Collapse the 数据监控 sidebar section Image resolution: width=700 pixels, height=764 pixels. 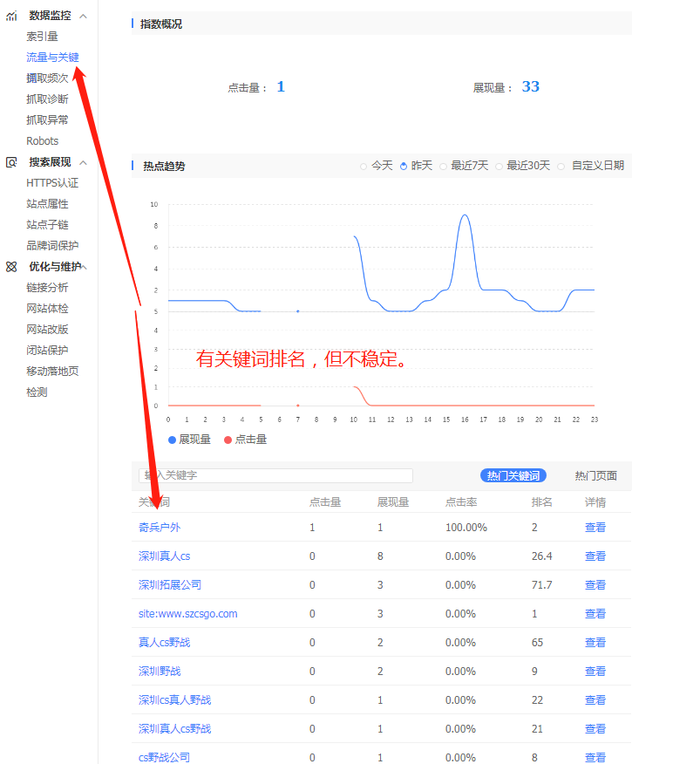(x=84, y=15)
